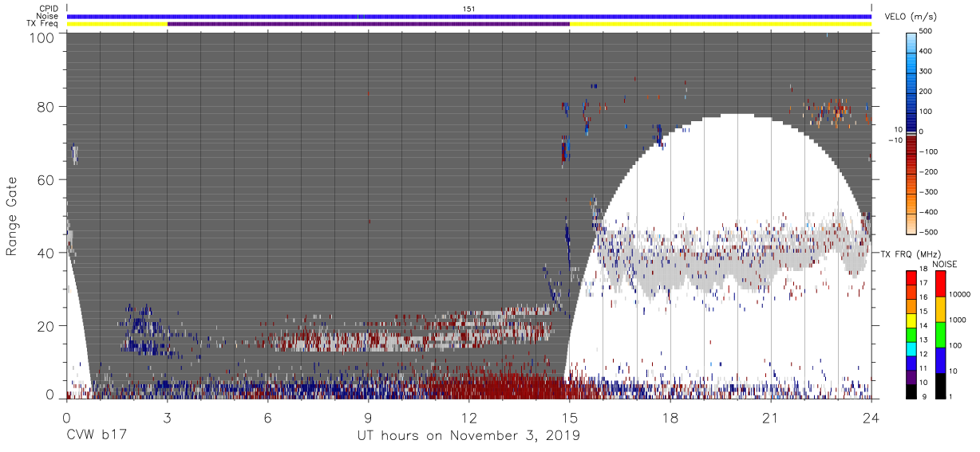The image size is (980, 452).
Task: Click the -300 tick on the VELO colorbar
Action: tap(931, 192)
